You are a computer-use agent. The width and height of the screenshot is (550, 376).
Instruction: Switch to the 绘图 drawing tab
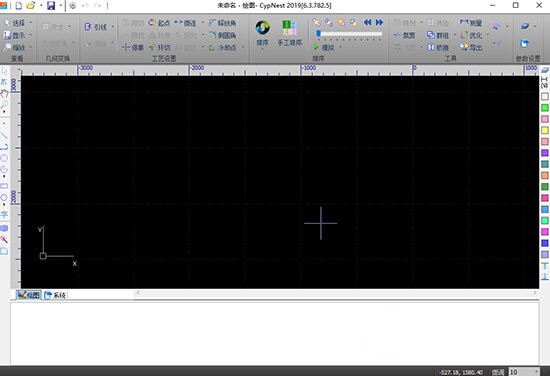[29, 295]
